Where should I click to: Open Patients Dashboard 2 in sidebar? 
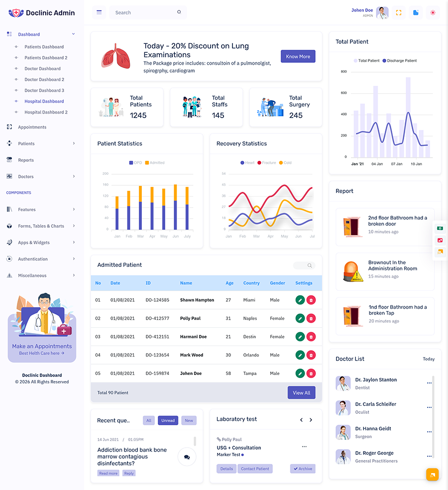[46, 57]
